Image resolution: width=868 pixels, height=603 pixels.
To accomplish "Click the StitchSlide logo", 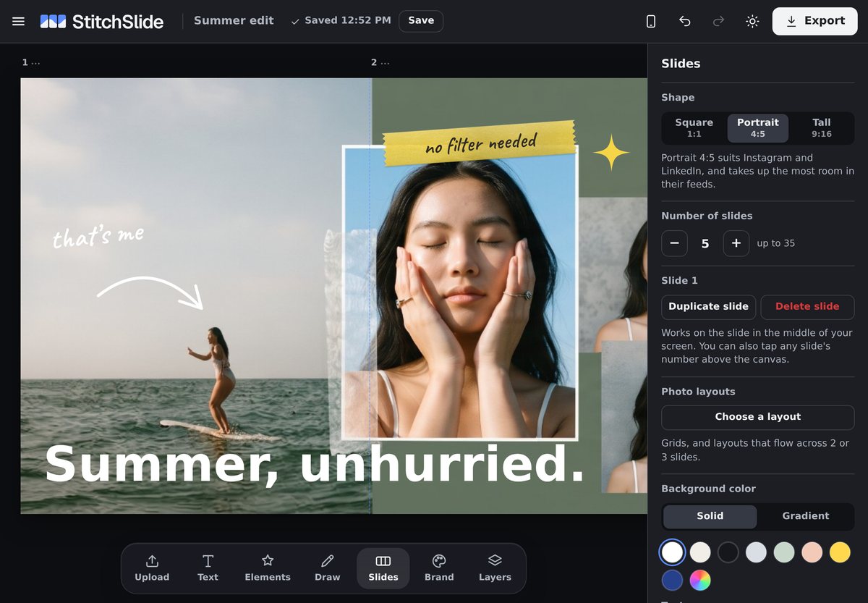I will coord(102,22).
